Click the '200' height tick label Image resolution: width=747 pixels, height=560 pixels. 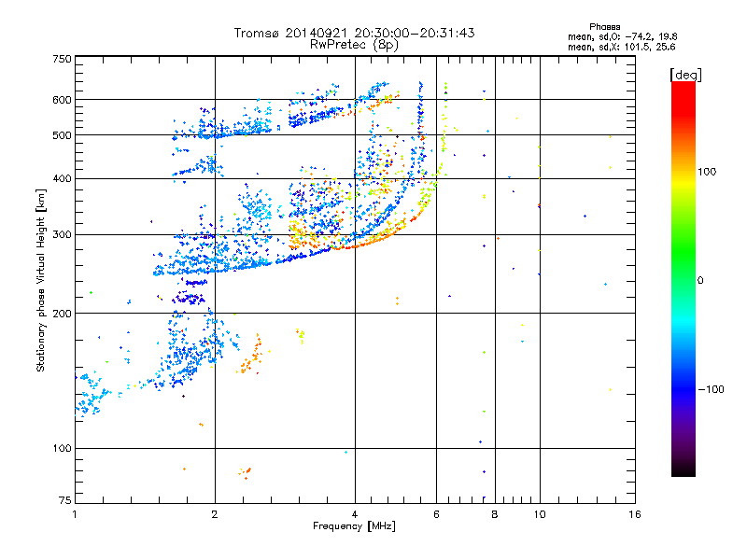62,314
